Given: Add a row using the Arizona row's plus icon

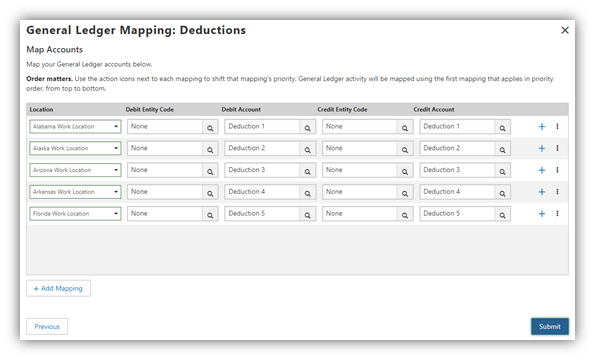Looking at the screenshot, I should (542, 170).
